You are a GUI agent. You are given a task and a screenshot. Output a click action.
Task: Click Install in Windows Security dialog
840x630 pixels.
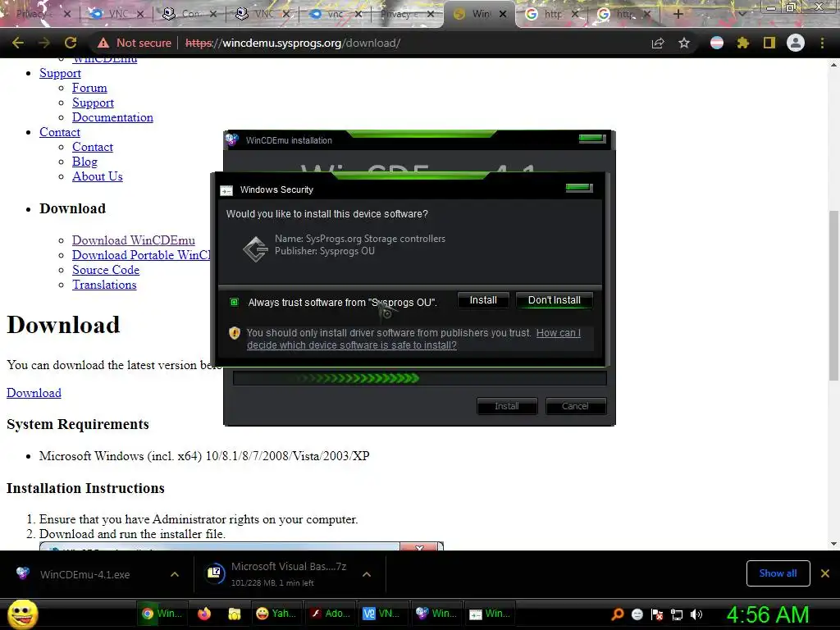click(x=483, y=300)
